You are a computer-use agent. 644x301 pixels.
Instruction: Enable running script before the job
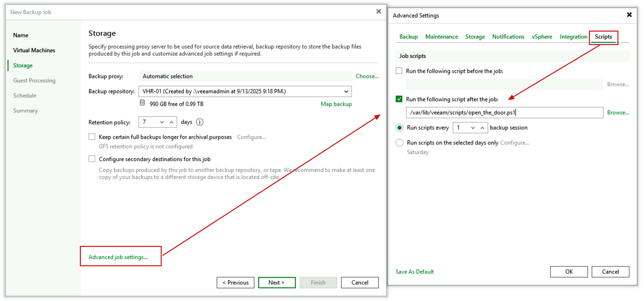[399, 71]
